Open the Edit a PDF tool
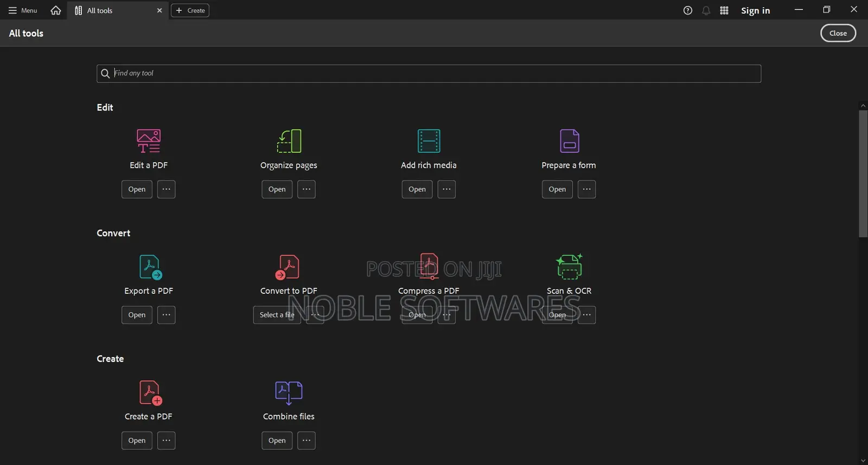868x465 pixels. click(x=137, y=189)
